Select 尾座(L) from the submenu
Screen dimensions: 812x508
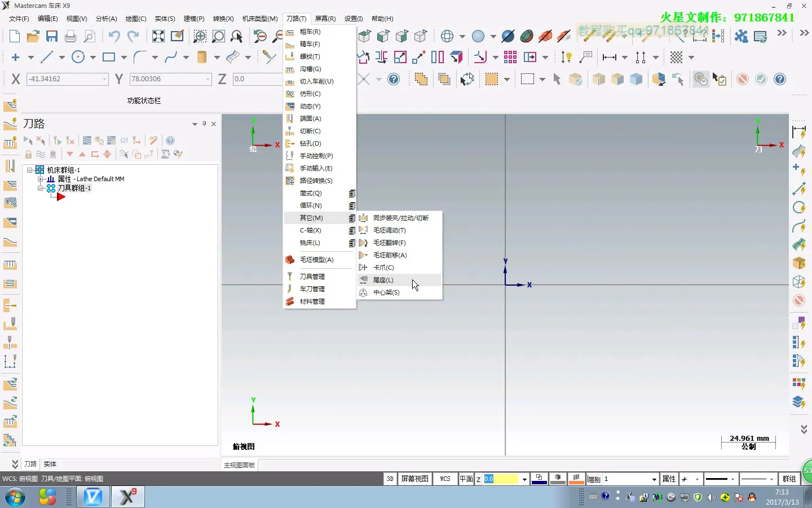click(383, 280)
